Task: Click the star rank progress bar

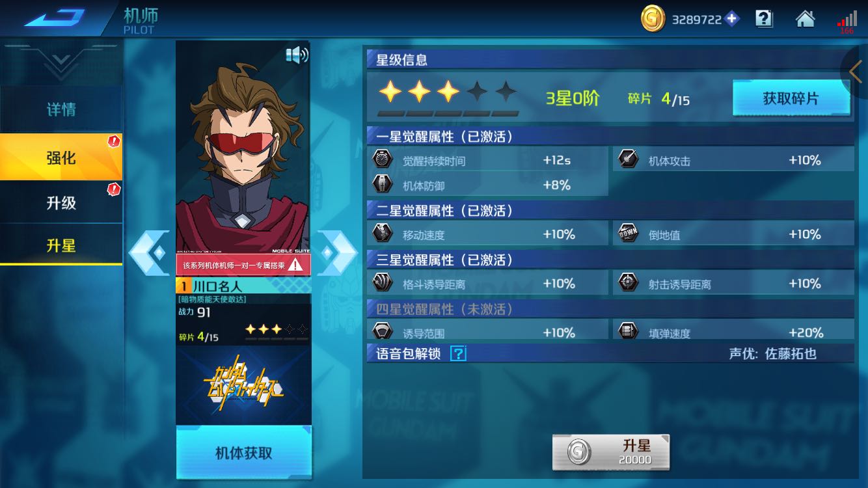Action: coord(448,113)
